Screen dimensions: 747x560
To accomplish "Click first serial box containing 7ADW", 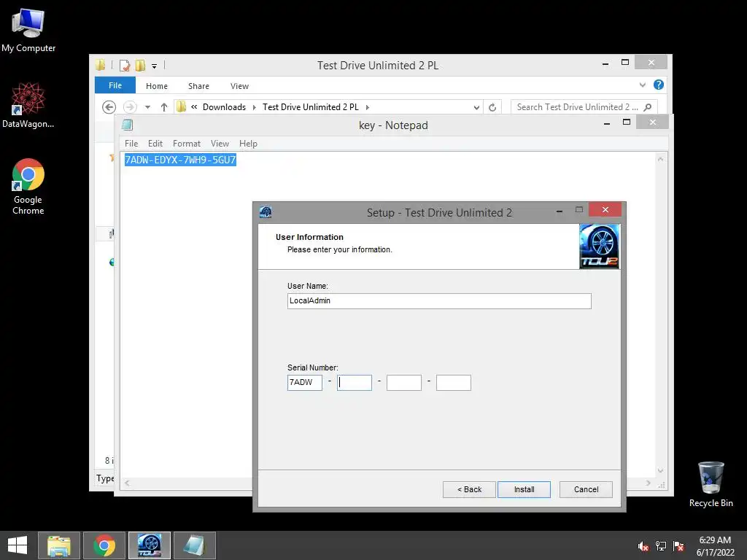I will pos(305,382).
